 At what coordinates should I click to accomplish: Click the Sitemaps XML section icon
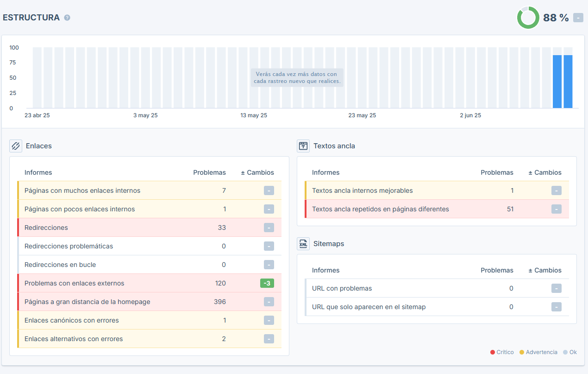tap(303, 244)
